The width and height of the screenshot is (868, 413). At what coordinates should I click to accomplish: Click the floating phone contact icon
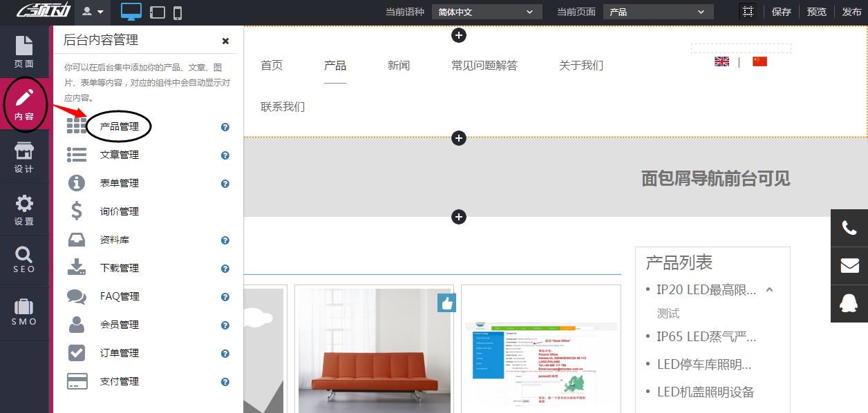(850, 227)
